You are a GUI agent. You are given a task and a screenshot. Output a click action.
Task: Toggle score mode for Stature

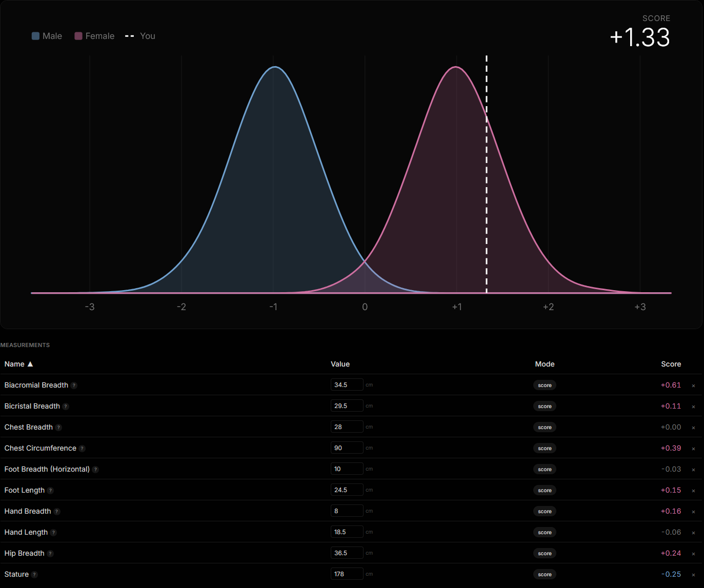(x=545, y=574)
